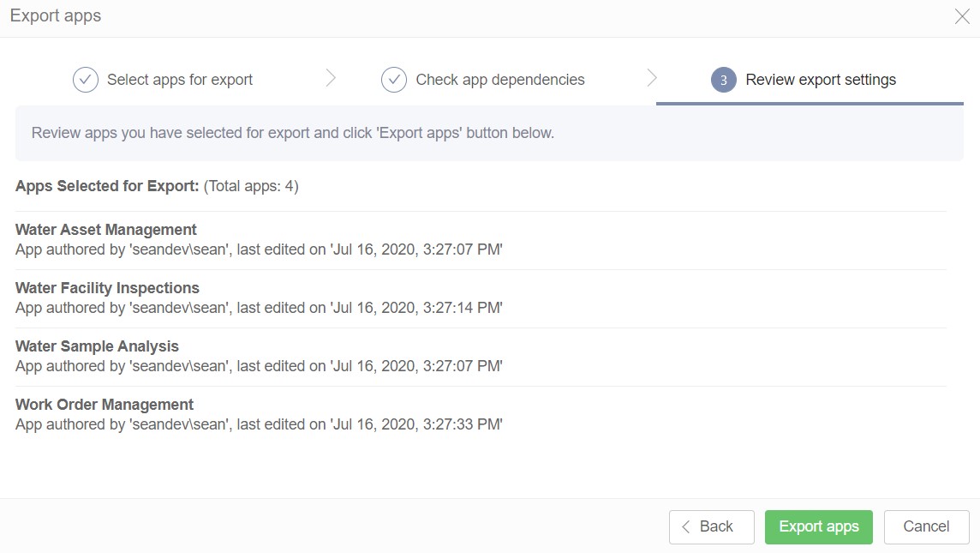
Task: Click the Work Order Management app name
Action: (x=105, y=405)
